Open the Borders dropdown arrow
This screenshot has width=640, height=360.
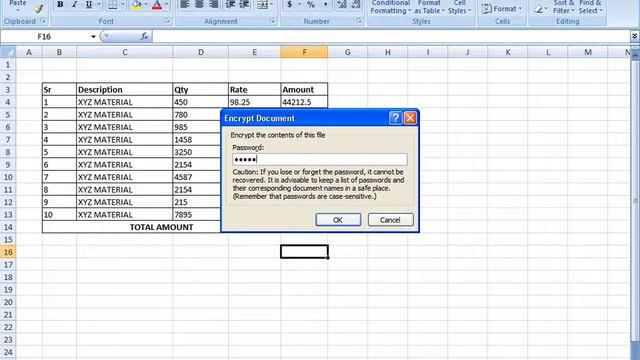click(x=122, y=4)
